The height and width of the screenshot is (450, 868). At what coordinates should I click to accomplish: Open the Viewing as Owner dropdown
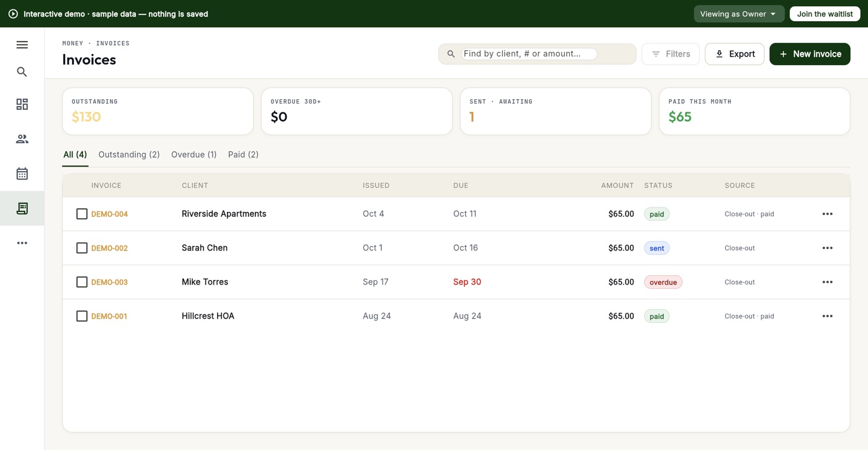point(739,14)
